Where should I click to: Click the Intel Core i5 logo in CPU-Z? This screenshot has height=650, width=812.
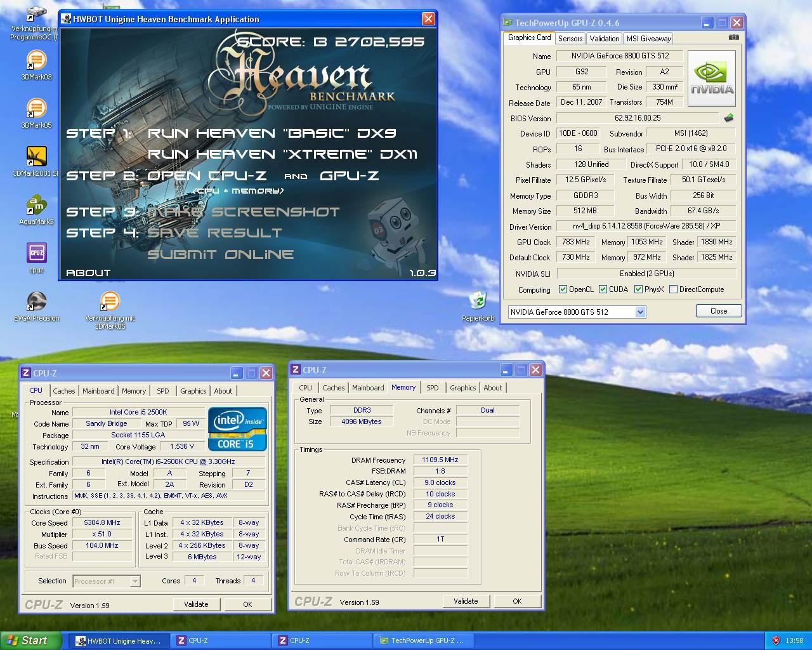[x=237, y=429]
